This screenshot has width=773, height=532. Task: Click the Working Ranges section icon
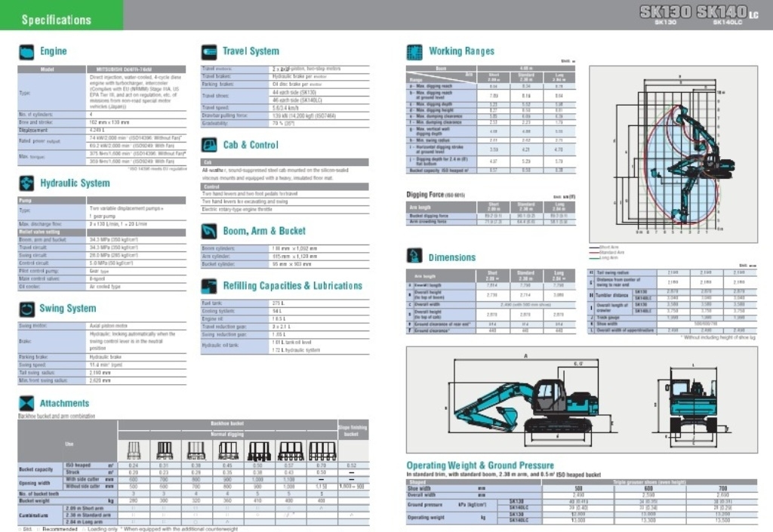414,52
